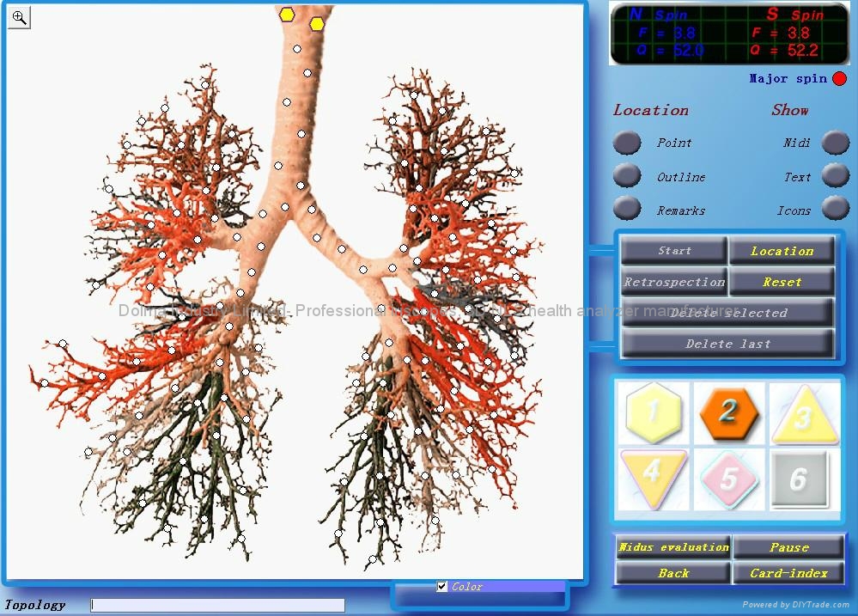The image size is (858, 616).
Task: Select the gray square number 6 icon
Action: point(800,478)
